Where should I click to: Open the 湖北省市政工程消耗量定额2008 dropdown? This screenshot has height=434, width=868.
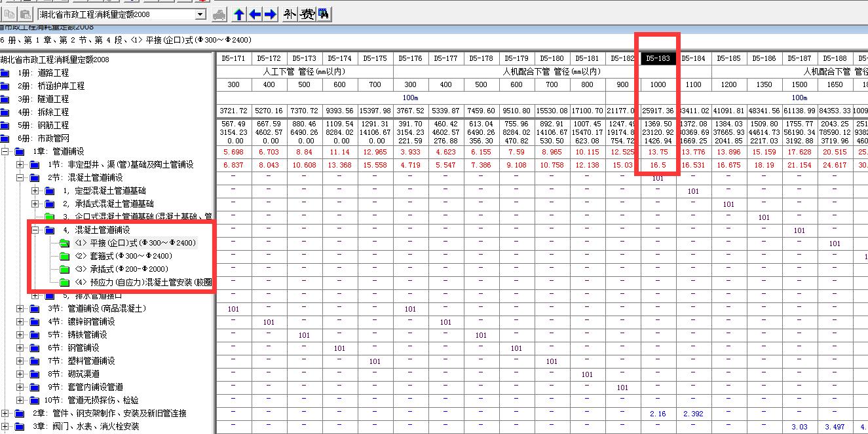(x=200, y=14)
